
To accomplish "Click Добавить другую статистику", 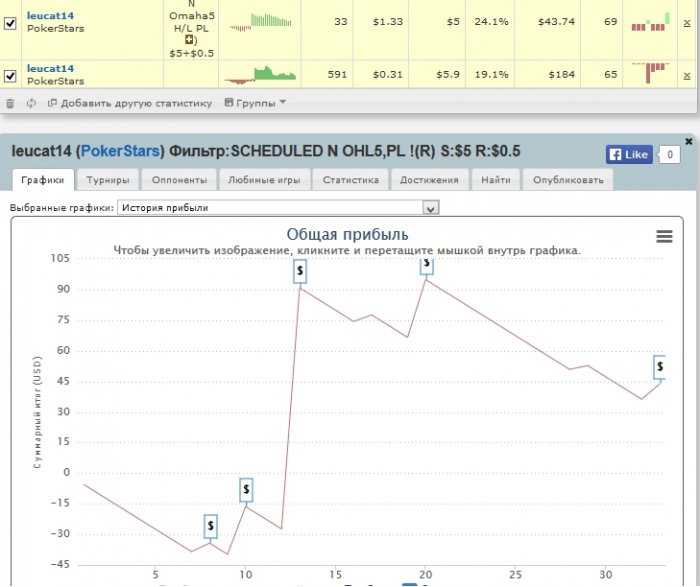I will [130, 103].
